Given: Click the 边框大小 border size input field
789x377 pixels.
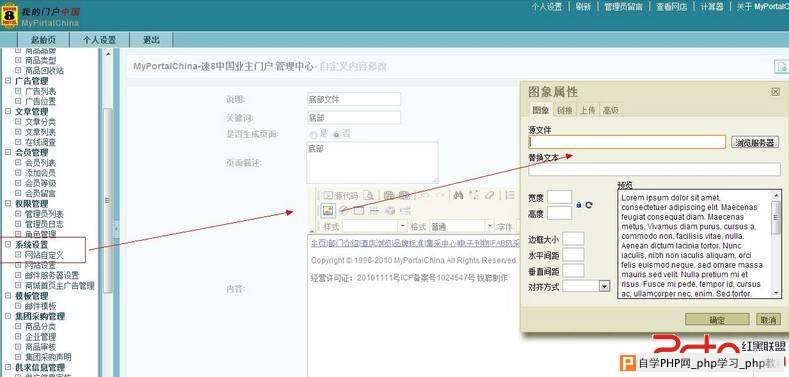Looking at the screenshot, I should (573, 239).
